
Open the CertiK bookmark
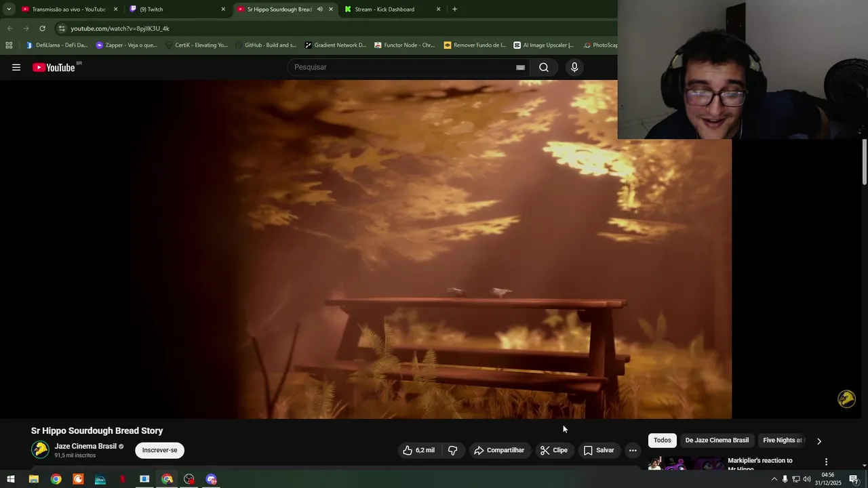click(x=195, y=45)
